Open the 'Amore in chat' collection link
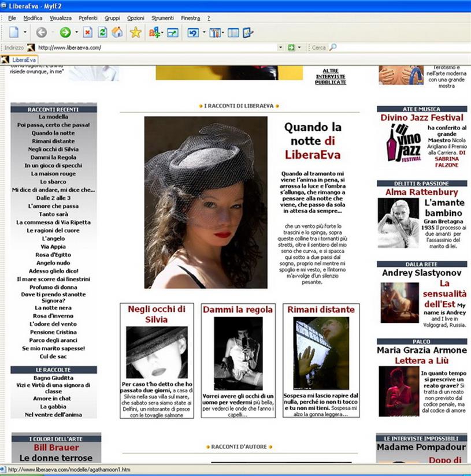This screenshot has width=471, height=476. coord(53,399)
